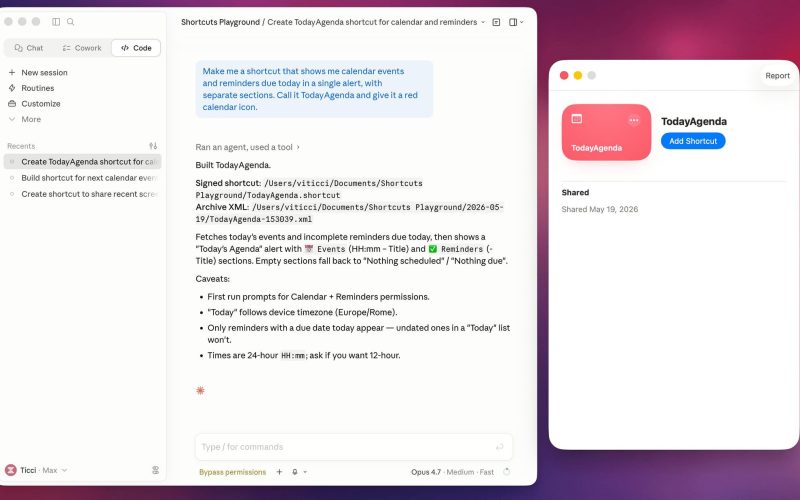The width and height of the screenshot is (800, 500).
Task: Click the Recents filter icon
Action: (x=153, y=146)
